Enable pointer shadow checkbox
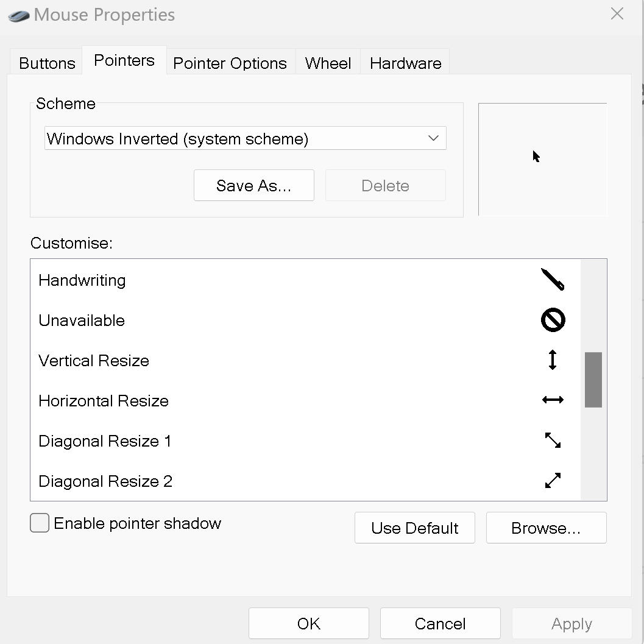The width and height of the screenshot is (644, 644). 40,523
